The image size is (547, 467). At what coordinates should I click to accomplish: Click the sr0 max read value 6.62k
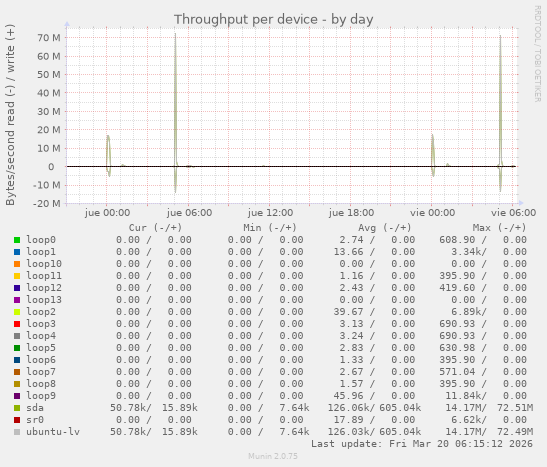pos(466,420)
